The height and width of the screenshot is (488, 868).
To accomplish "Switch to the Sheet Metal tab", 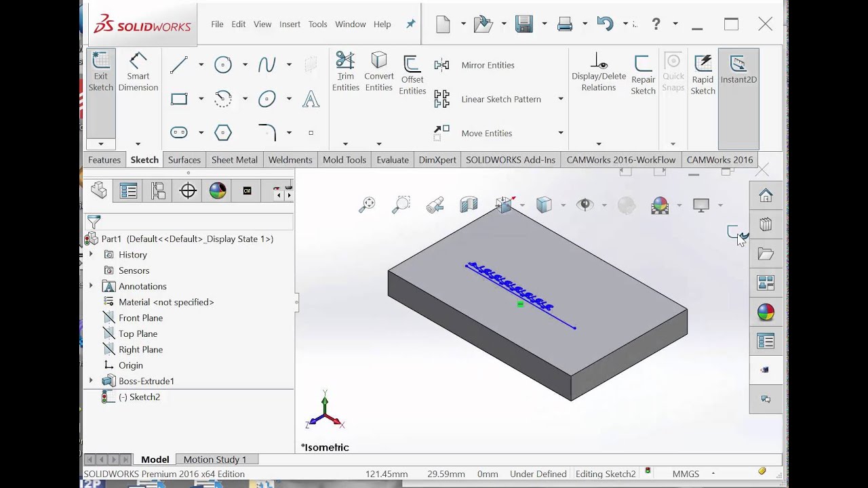I will 234,160.
